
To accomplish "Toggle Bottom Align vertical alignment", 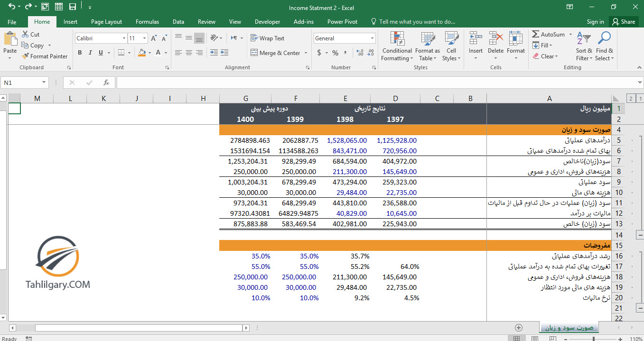I will pos(199,38).
